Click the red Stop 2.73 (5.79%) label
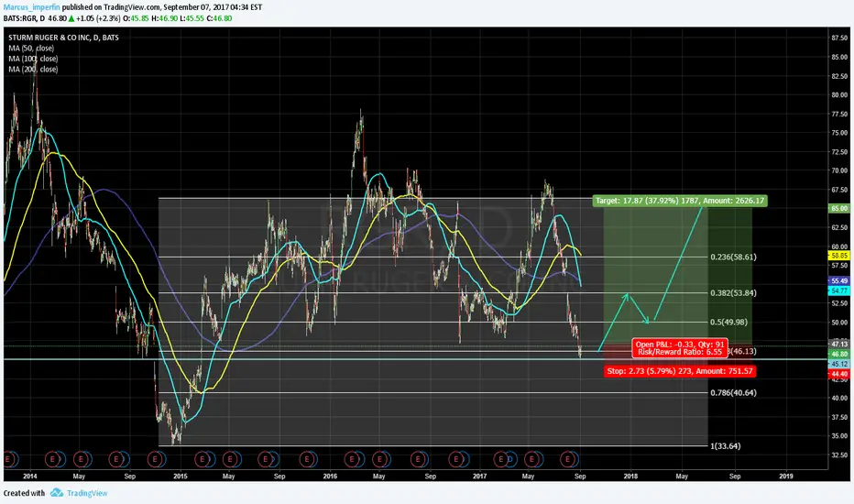This screenshot has height=504, width=854. 680,371
